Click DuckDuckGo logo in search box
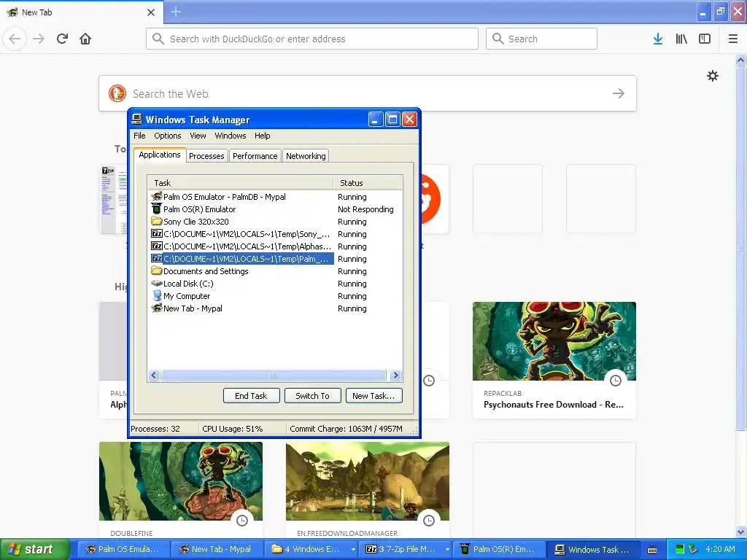Screen dimensions: 747x560 click(x=117, y=93)
